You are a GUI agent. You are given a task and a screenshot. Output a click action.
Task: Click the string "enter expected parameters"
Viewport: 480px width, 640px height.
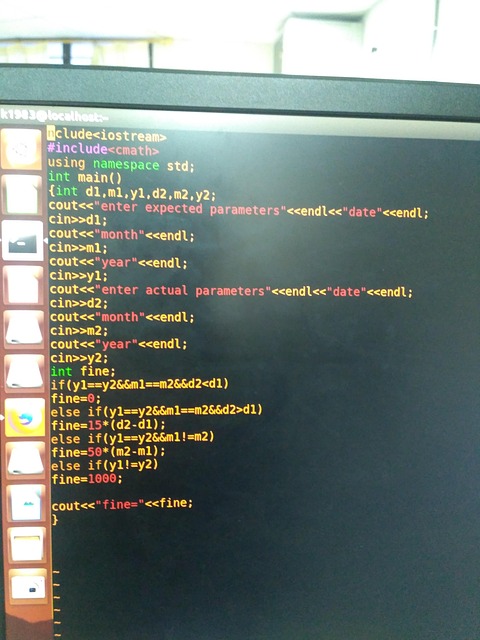tap(189, 208)
